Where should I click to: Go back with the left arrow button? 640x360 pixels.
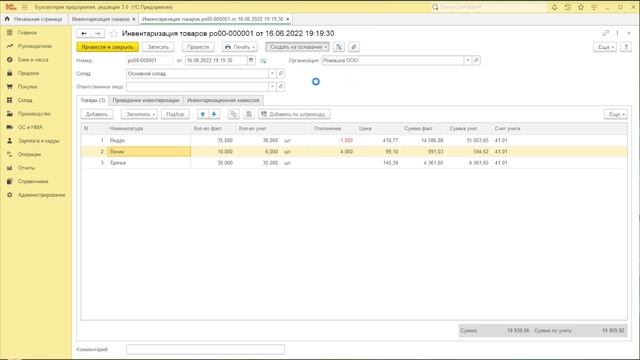point(84,33)
